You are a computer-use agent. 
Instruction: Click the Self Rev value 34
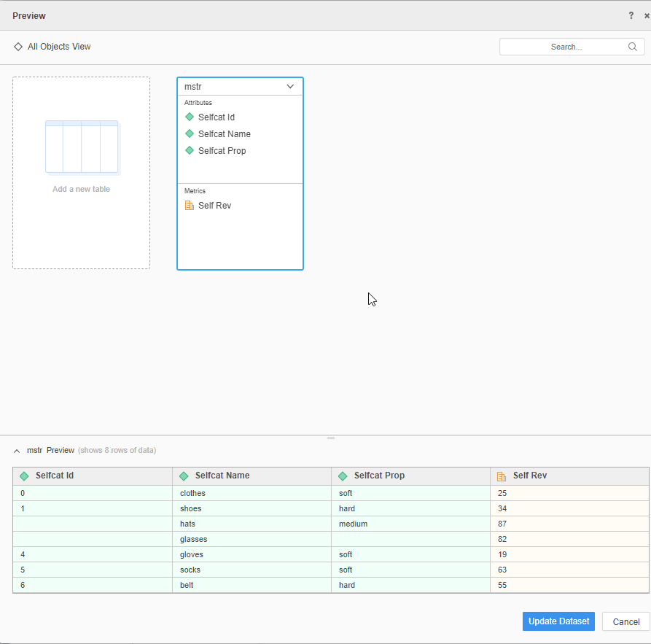569,508
